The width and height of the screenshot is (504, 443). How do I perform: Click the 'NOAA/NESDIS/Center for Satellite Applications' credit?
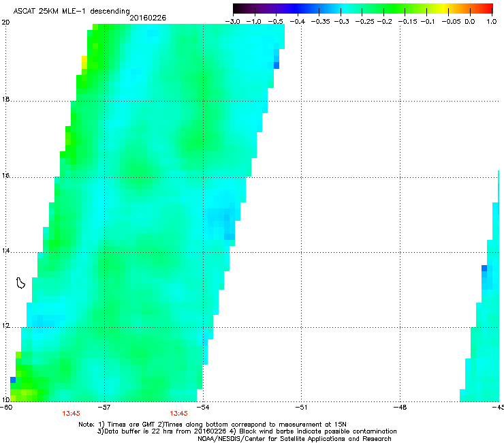tap(294, 439)
